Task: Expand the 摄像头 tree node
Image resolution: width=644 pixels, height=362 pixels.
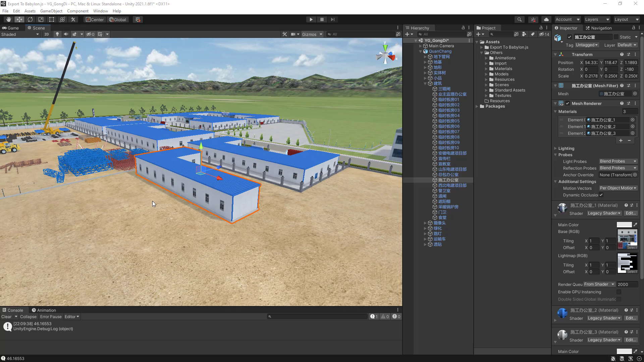Action: [x=425, y=223]
